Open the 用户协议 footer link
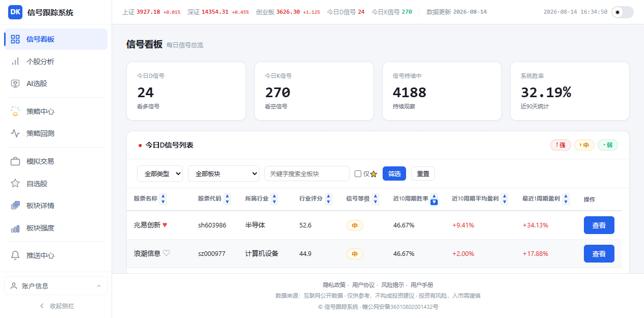 coord(363,285)
